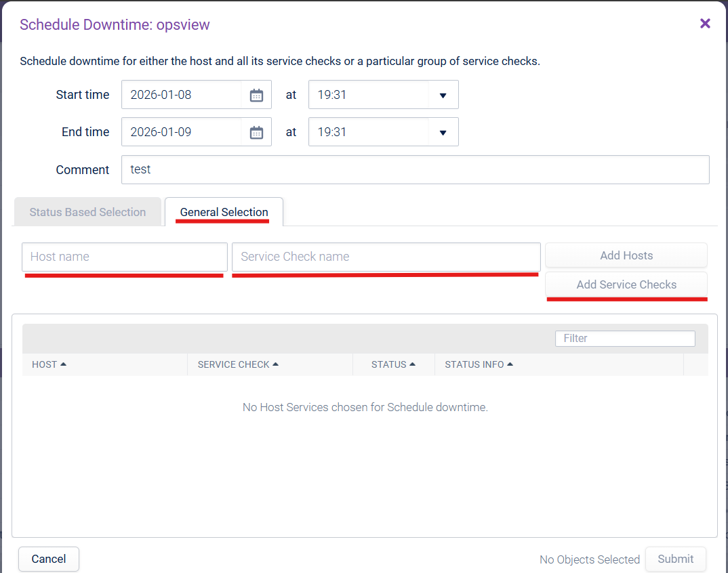Image resolution: width=728 pixels, height=573 pixels.
Task: Click the Add Hosts button
Action: [626, 255]
